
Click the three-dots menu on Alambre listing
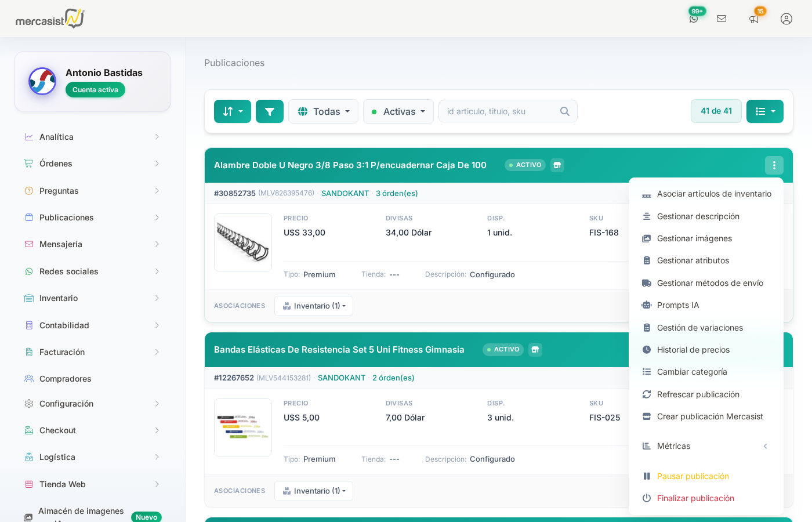point(774,165)
